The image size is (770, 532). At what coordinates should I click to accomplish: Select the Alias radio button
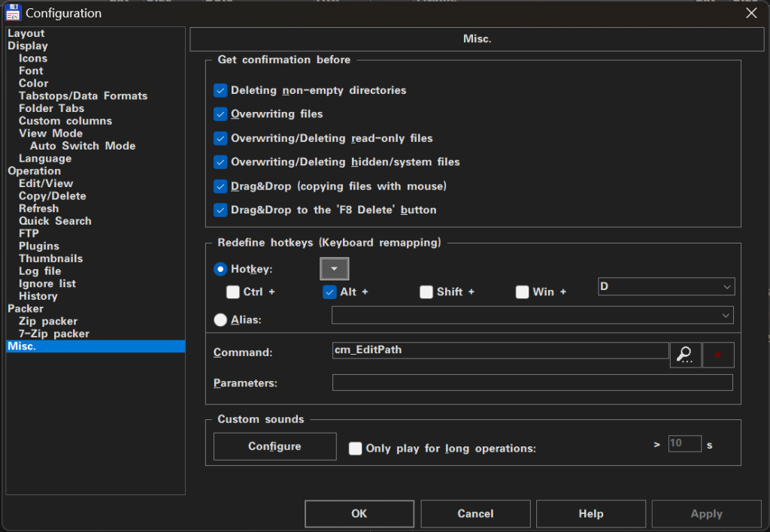(220, 320)
